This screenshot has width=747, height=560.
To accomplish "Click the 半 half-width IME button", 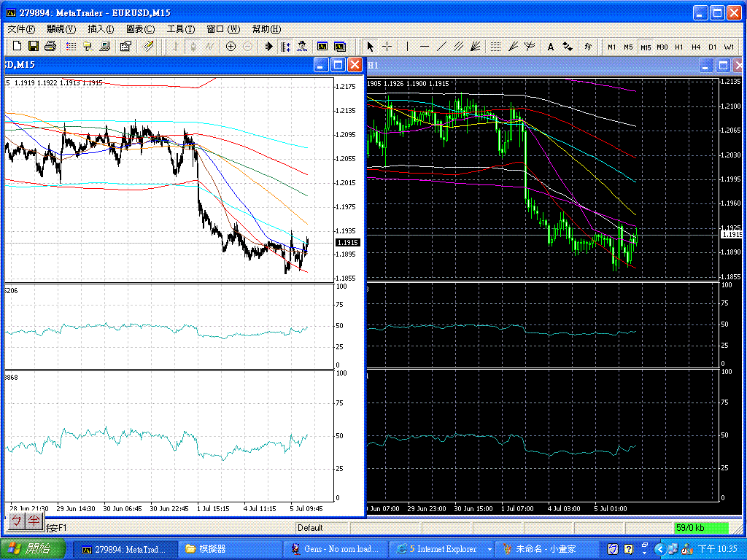I will tap(33, 521).
